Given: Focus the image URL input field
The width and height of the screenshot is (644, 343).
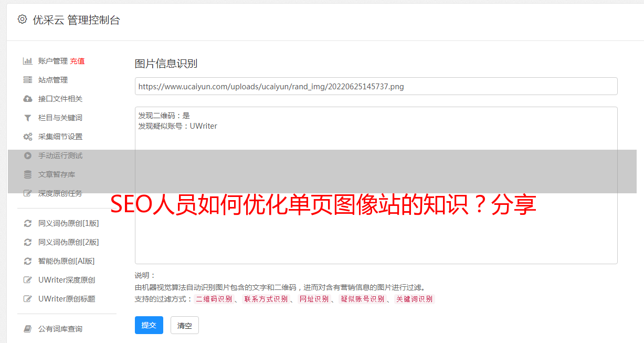Looking at the screenshot, I should 376,86.
